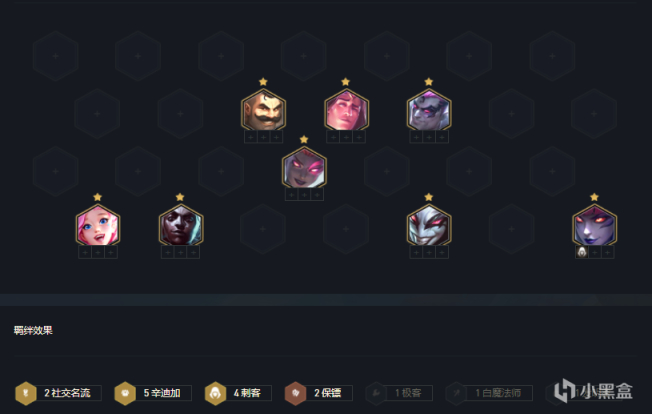Image resolution: width=652 pixels, height=414 pixels.
Task: Open the 2 保镖 bodyguard trait badge
Action: pyautogui.click(x=319, y=393)
